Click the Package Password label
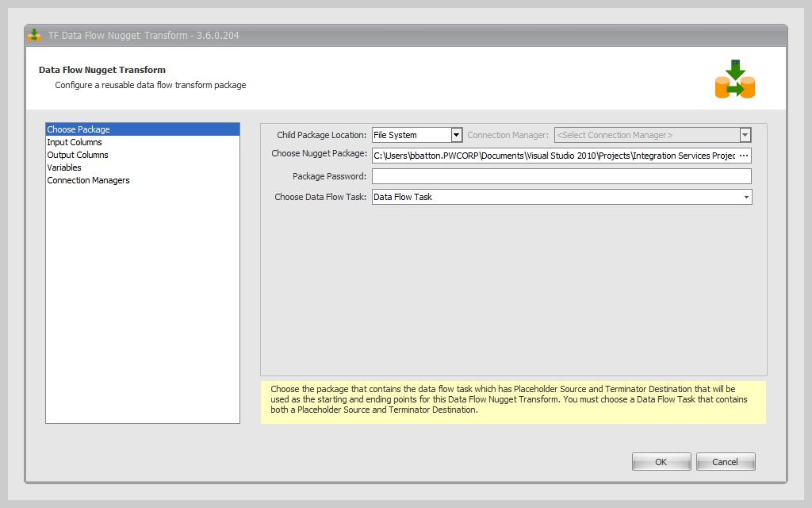Image resolution: width=812 pixels, height=508 pixels. [x=329, y=176]
